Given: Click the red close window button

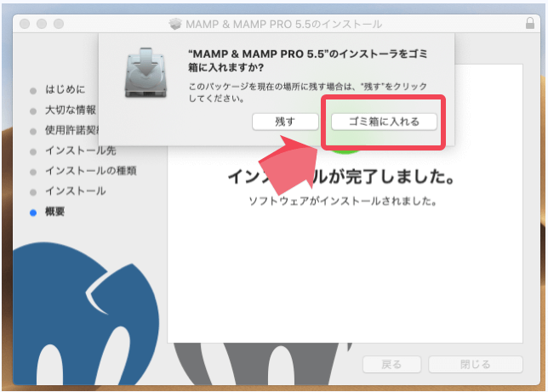Looking at the screenshot, I should [25, 24].
